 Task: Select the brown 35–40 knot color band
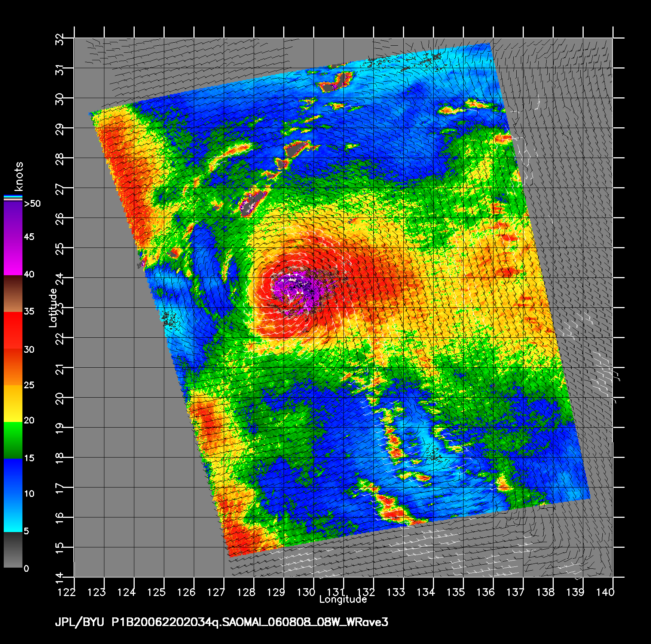click(x=13, y=294)
